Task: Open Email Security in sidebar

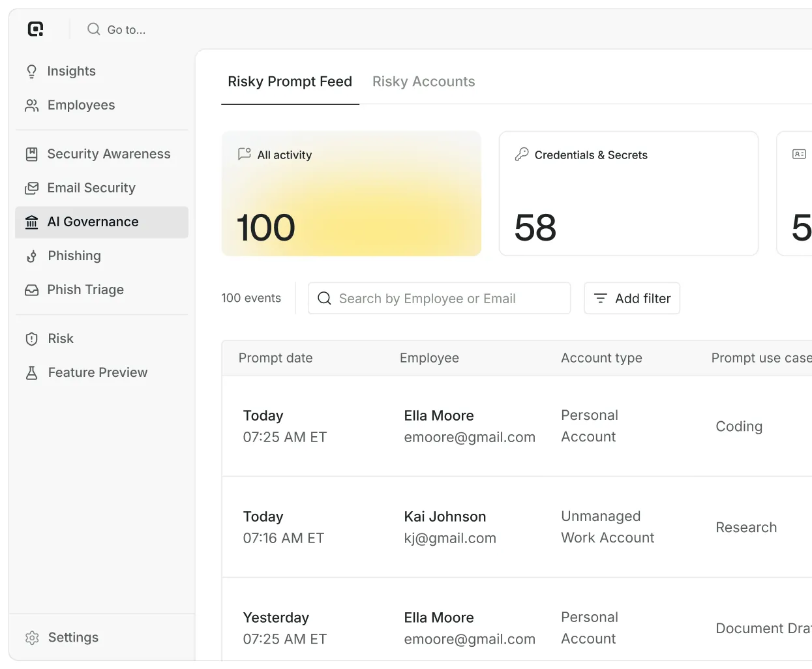Action: [x=102, y=188]
